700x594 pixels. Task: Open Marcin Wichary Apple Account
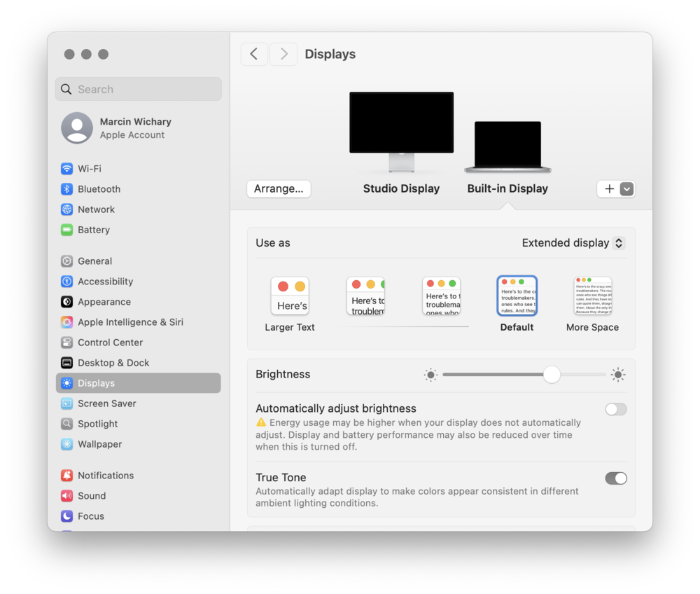[x=139, y=127]
